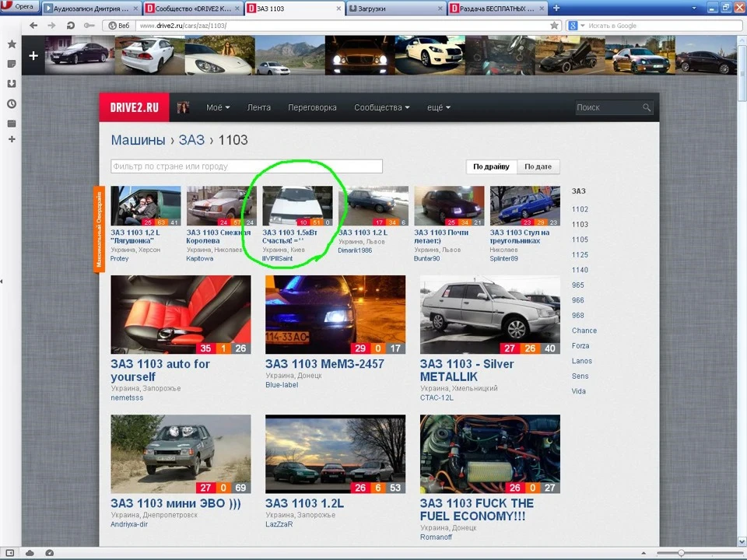Open the history clock panel in the sidebar
747x560 pixels.
click(x=12, y=103)
